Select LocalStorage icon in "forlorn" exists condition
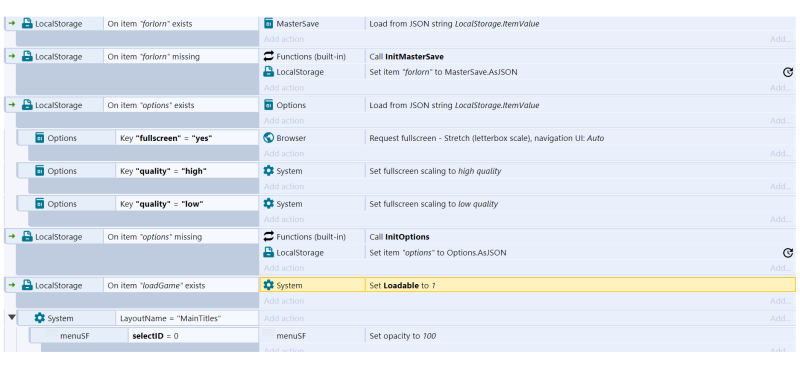Viewport: 800px width, 369px height. pos(27,23)
